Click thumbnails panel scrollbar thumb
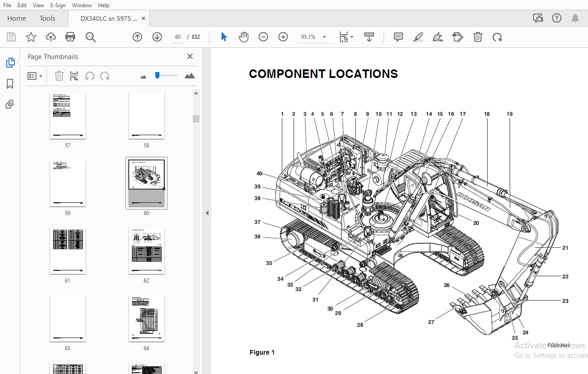 coord(196,119)
